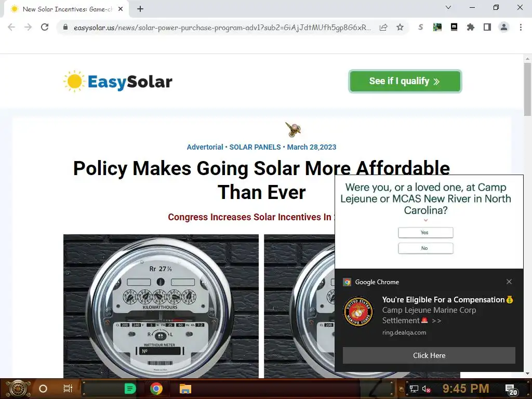Open File Explorer from the taskbar
This screenshot has height=399, width=532.
(185, 389)
